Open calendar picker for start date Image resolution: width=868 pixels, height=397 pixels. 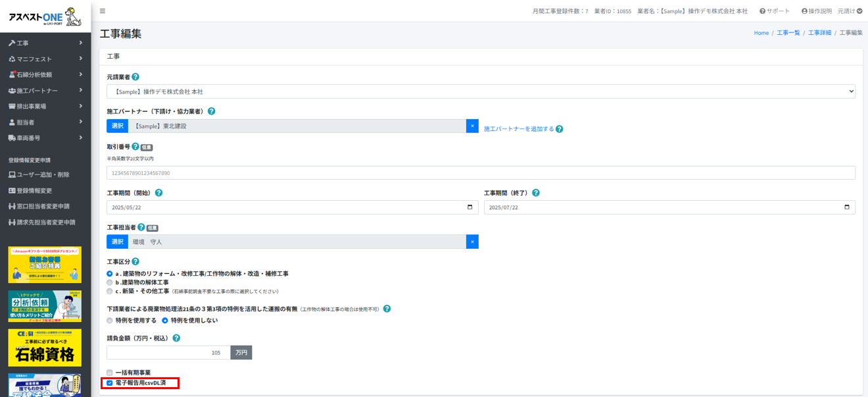click(470, 207)
